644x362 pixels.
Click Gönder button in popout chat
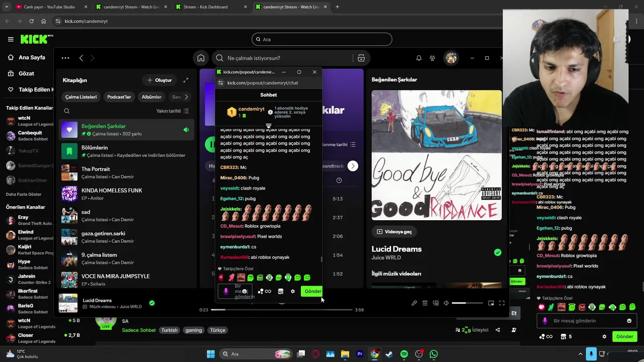click(312, 291)
